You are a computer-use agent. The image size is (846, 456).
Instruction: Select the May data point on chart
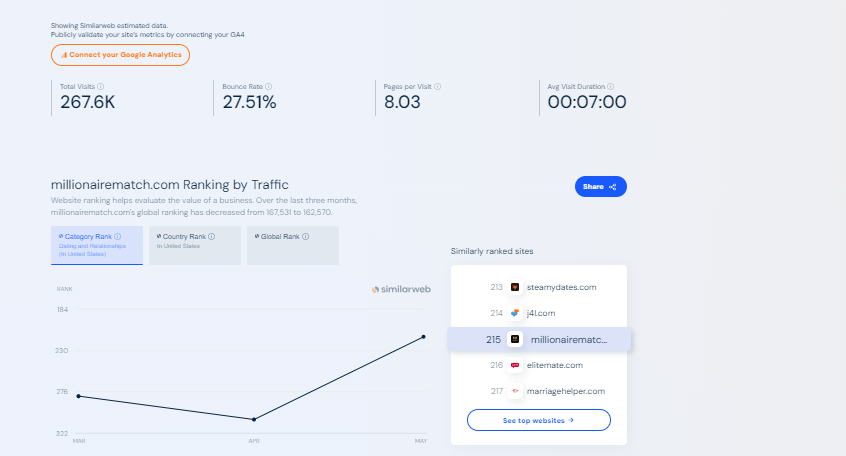point(423,337)
